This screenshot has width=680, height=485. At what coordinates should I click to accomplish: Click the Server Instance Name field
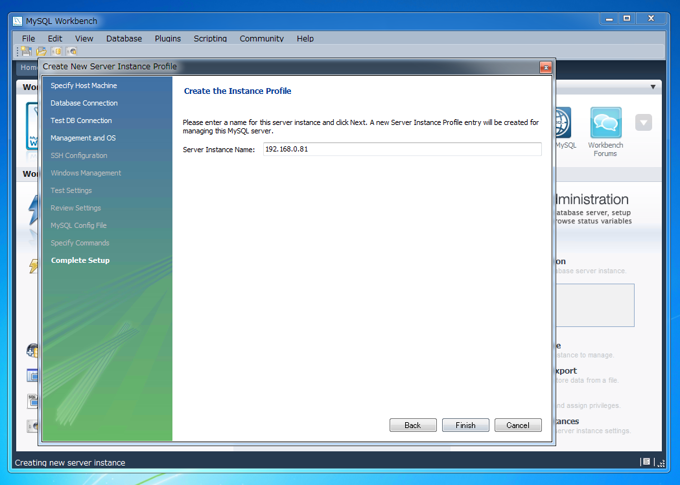(x=402, y=149)
